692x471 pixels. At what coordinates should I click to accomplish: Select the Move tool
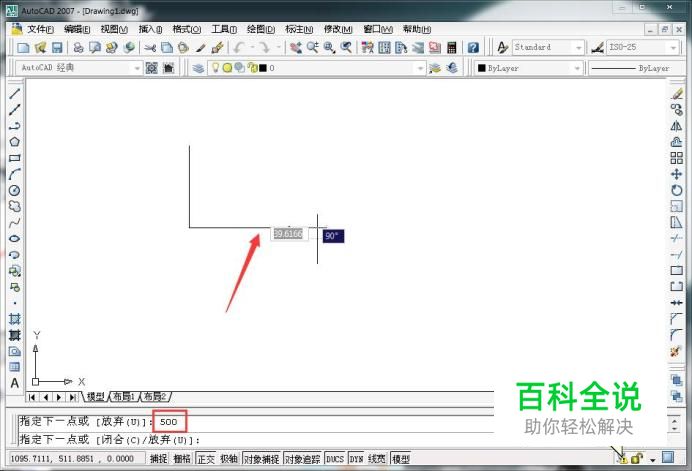[x=676, y=174]
